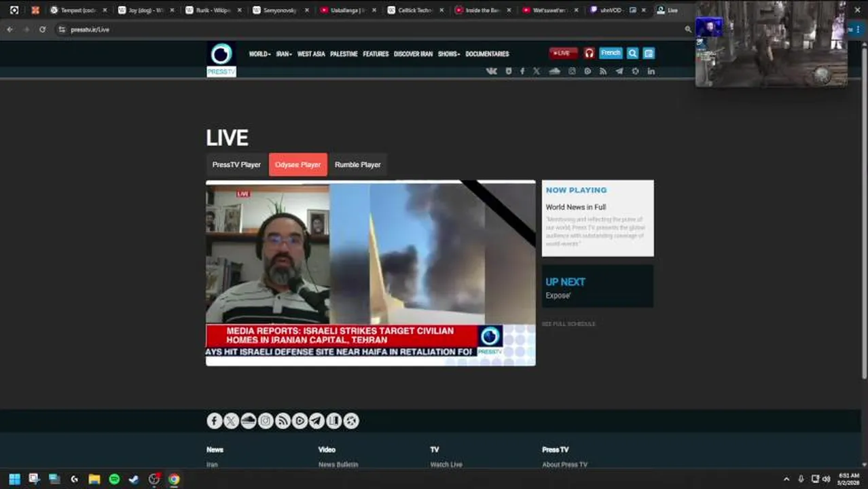Show hidden system tray icons chevron
Viewport: 868px width, 489px height.
(786, 479)
